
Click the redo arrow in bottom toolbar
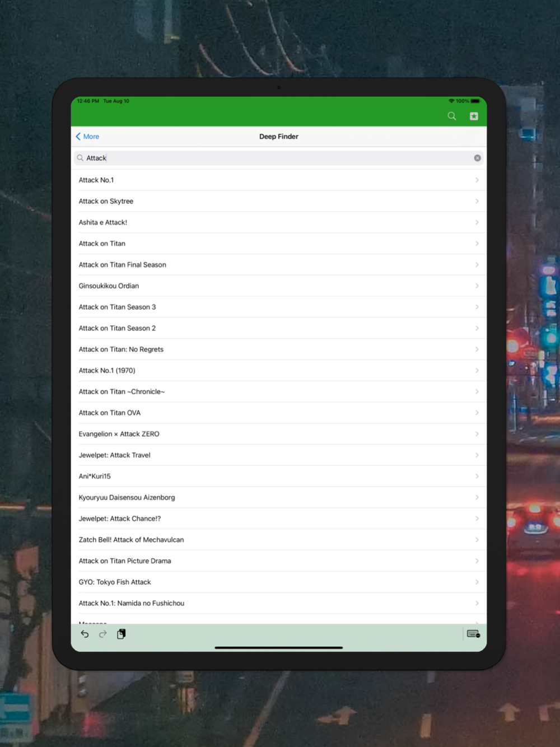(102, 634)
